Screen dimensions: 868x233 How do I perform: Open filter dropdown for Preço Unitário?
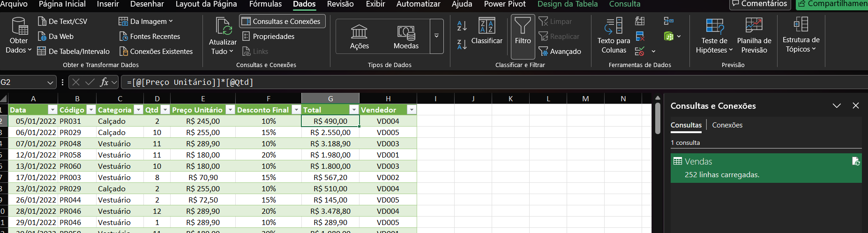pyautogui.click(x=230, y=110)
